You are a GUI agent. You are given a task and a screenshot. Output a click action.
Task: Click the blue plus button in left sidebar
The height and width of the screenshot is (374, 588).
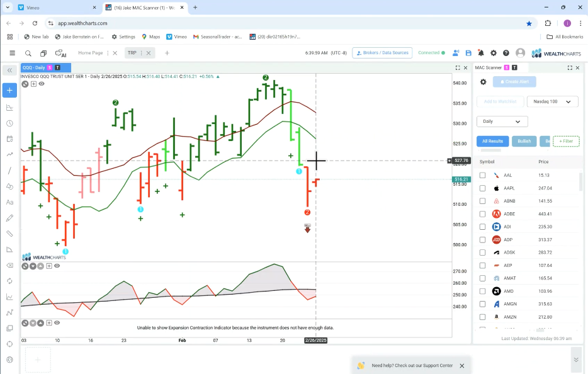coord(9,91)
